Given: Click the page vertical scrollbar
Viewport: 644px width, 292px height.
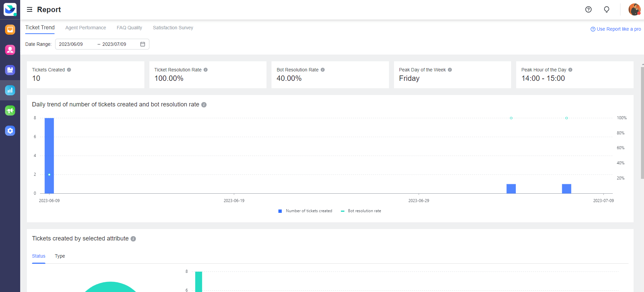Looking at the screenshot, I should [x=642, y=123].
